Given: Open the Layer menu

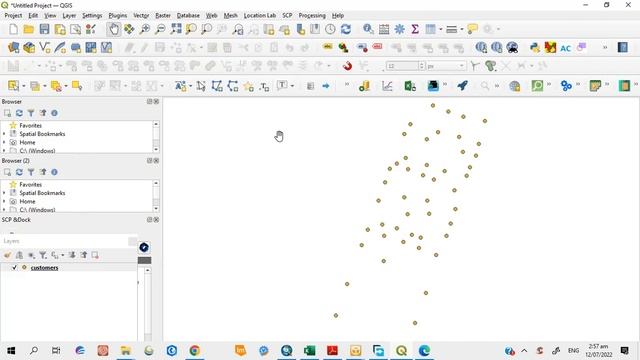Looking at the screenshot, I should point(69,16).
